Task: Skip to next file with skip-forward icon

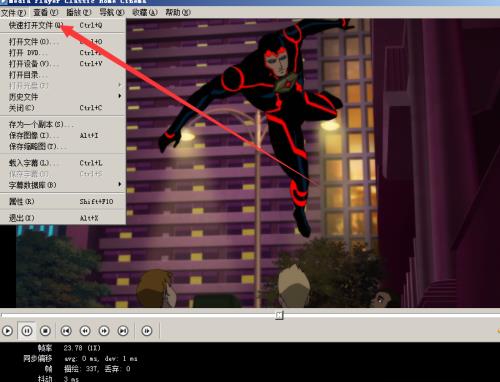Action: pos(123,331)
